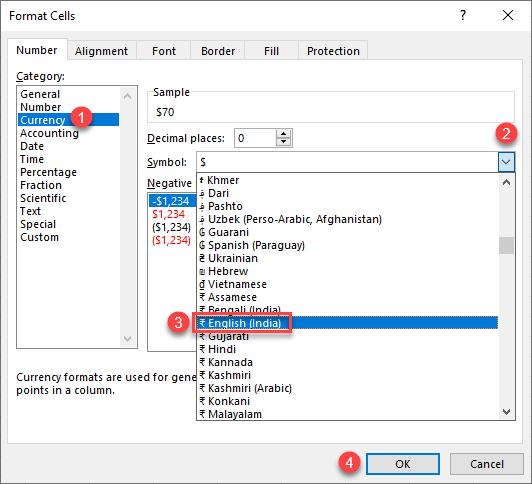
Task: Select English (India) rupee symbol
Action: click(348, 323)
